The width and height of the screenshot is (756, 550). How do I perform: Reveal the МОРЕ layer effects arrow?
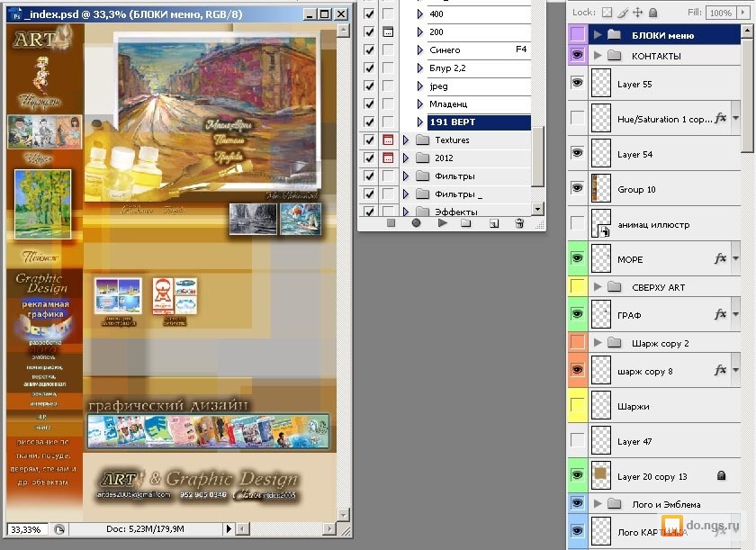[736, 259]
